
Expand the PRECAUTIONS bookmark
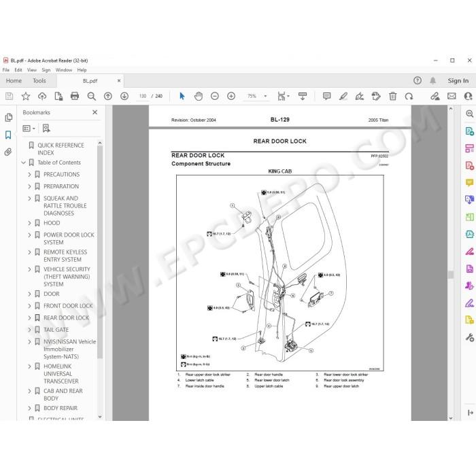[x=29, y=175]
